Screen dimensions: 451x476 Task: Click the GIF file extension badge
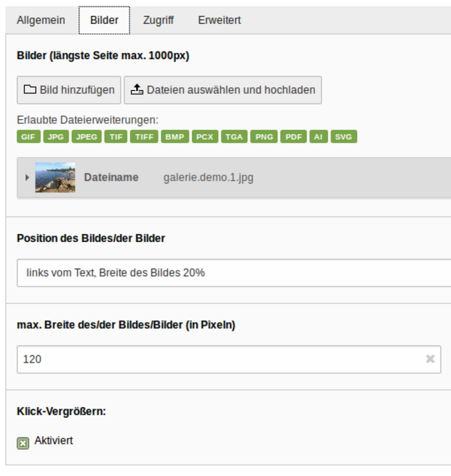[28, 137]
